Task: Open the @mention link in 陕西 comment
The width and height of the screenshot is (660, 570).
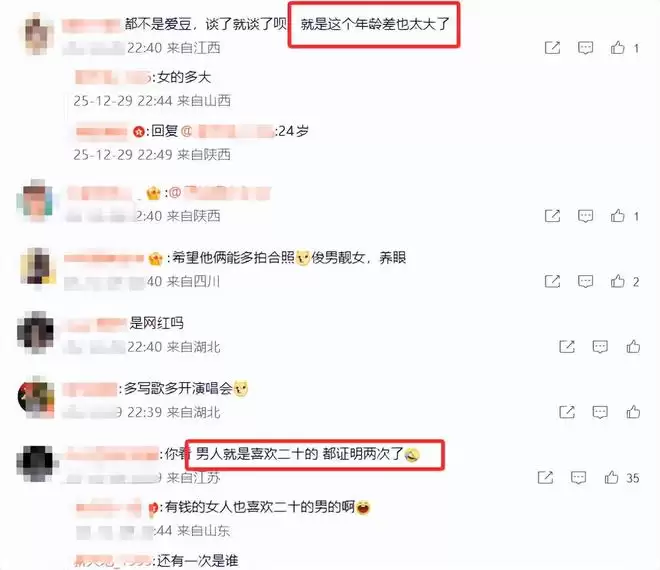Action: click(220, 193)
